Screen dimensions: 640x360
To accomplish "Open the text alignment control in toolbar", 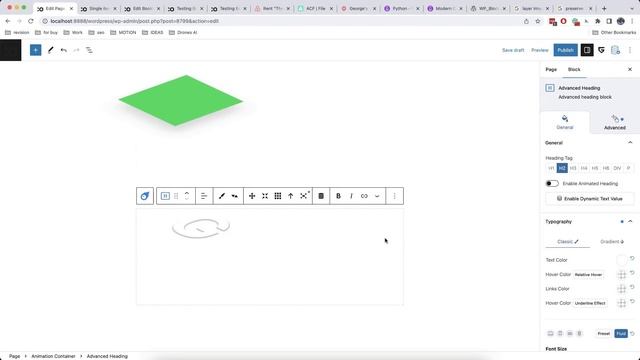I will pyautogui.click(x=204, y=196).
